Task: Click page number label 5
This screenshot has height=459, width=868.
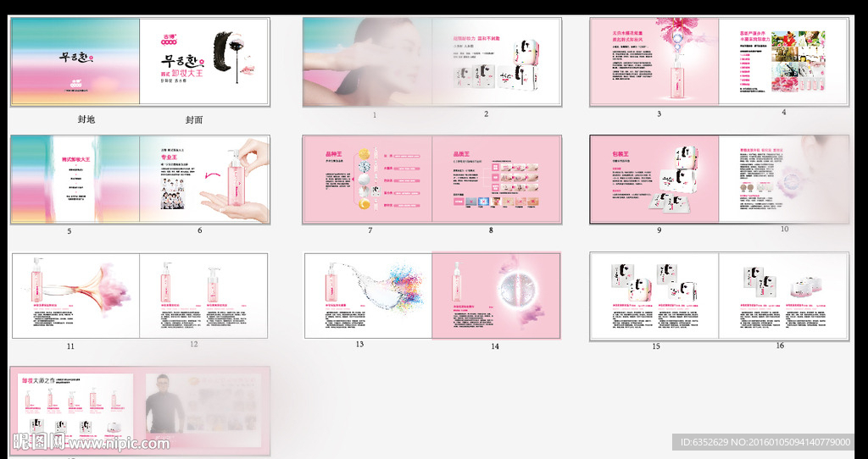Action: point(70,231)
